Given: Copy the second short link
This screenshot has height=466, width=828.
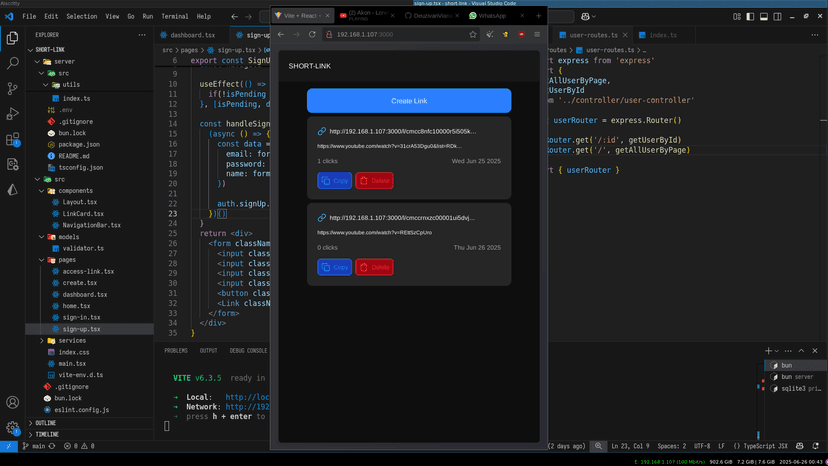Looking at the screenshot, I should tap(334, 267).
